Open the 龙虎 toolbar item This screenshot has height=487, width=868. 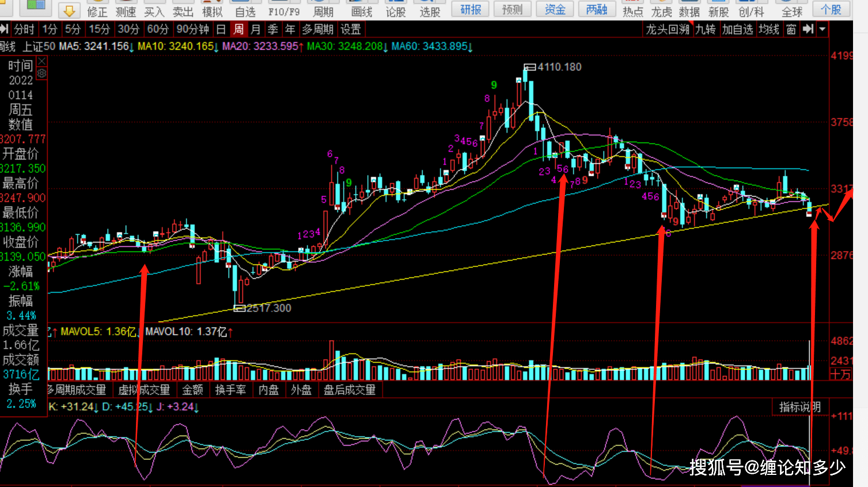coord(661,11)
